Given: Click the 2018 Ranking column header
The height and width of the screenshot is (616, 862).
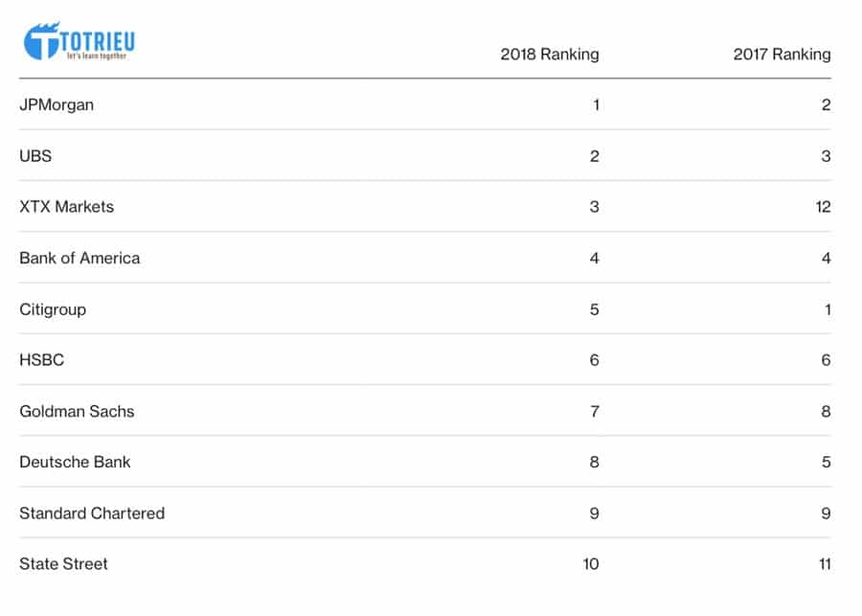Looking at the screenshot, I should tap(549, 55).
